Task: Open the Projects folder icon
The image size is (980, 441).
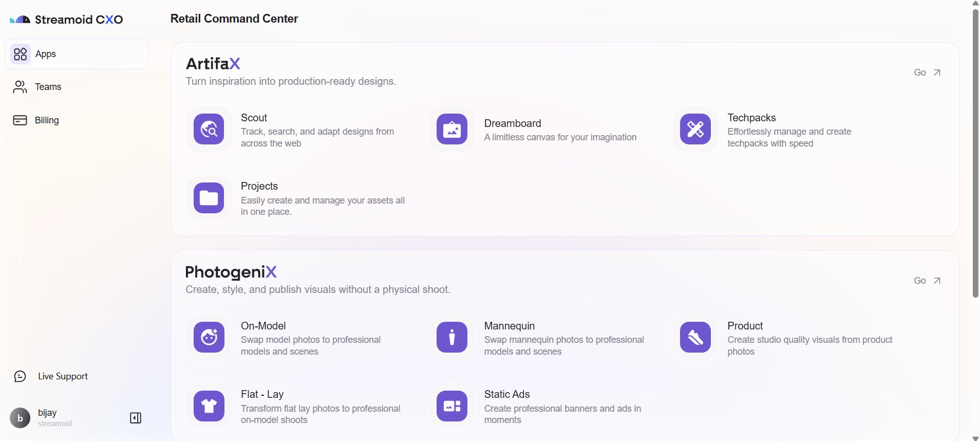Action: 209,198
